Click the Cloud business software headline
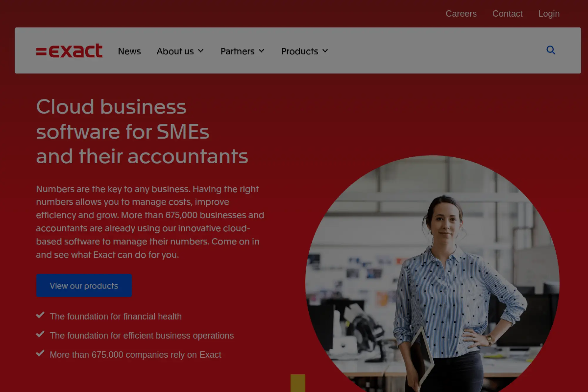Image resolution: width=588 pixels, height=392 pixels. 142,131
